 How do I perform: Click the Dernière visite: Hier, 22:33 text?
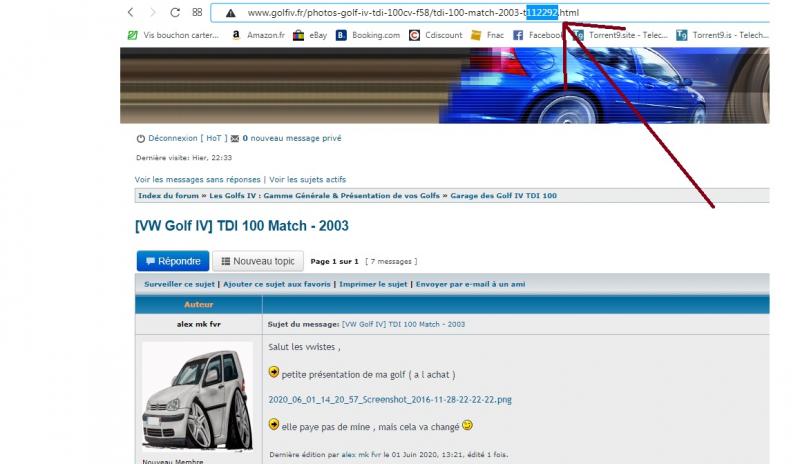click(x=184, y=158)
